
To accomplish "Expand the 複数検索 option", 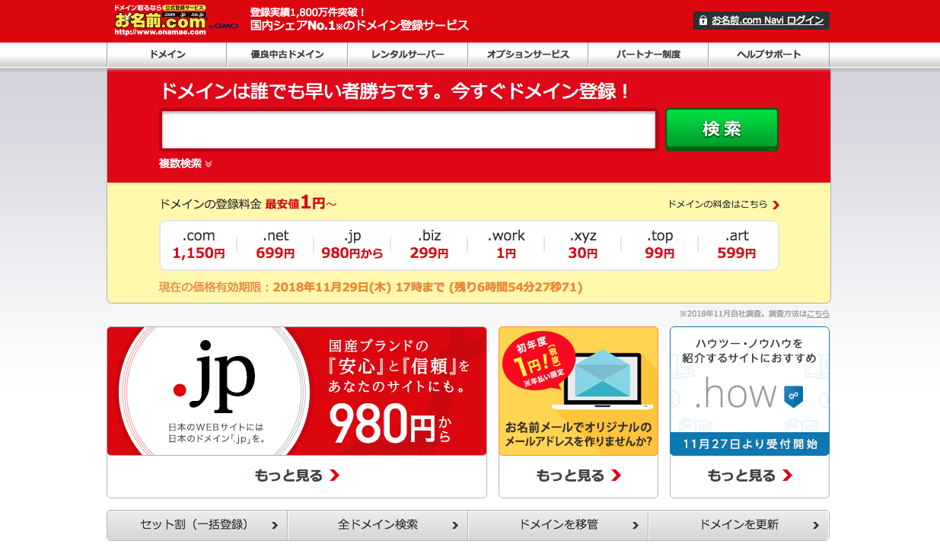I will [x=185, y=164].
